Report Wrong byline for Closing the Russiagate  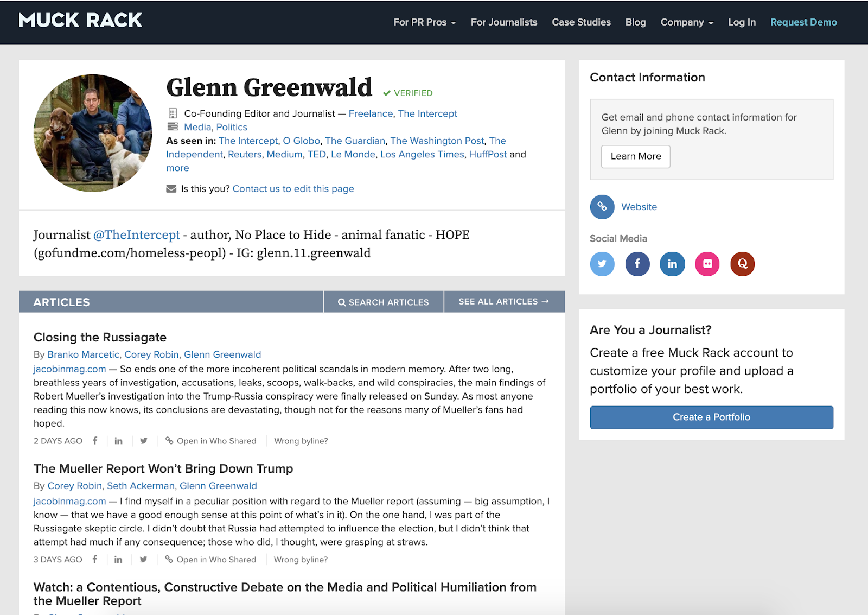[301, 441]
